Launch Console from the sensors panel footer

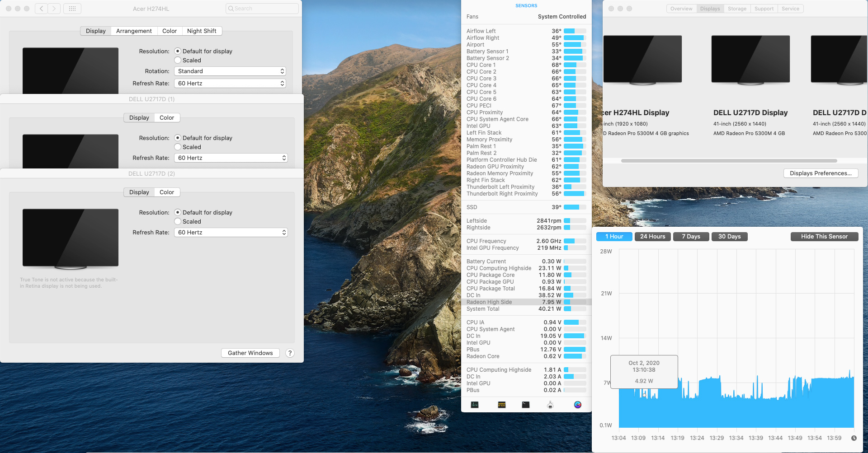tap(502, 405)
